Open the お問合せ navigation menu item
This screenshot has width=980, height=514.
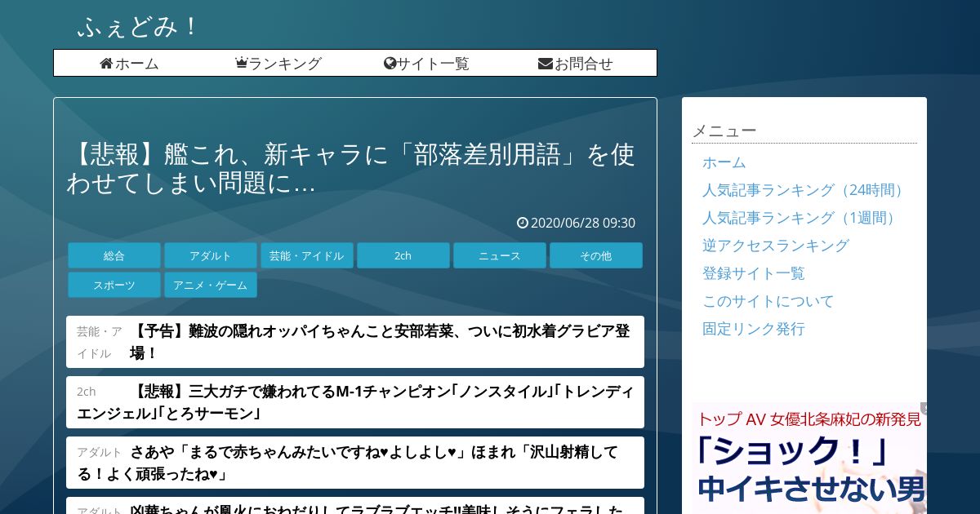tap(576, 63)
